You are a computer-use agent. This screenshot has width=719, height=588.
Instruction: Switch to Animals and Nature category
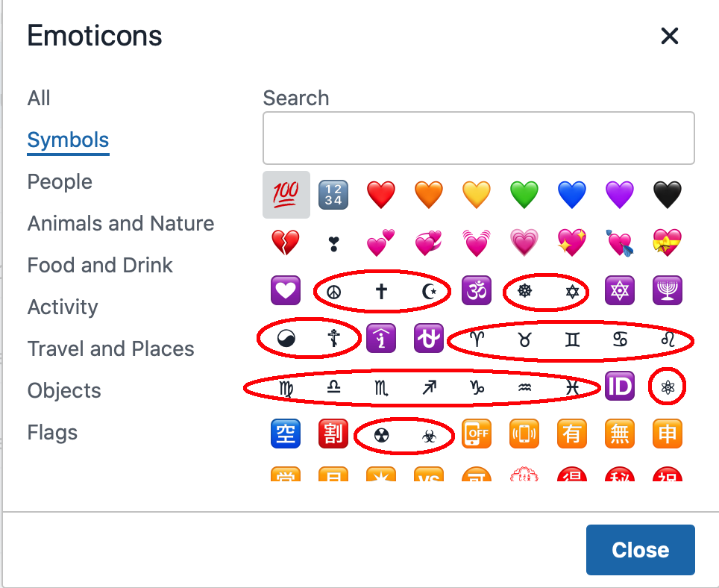[x=120, y=223]
